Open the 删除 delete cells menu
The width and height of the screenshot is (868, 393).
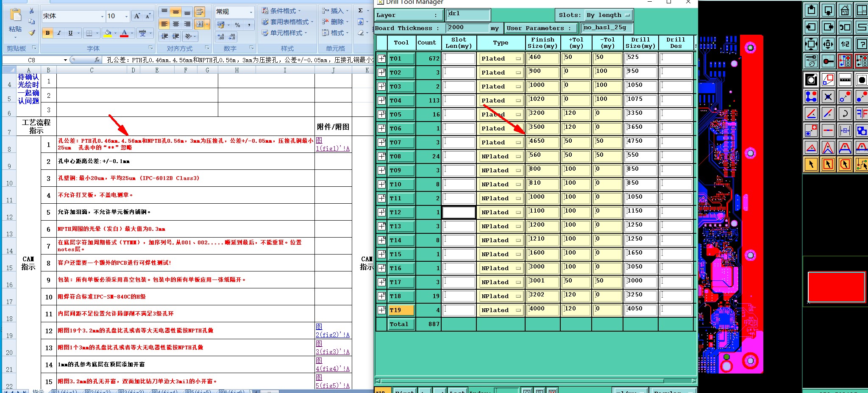tap(335, 22)
